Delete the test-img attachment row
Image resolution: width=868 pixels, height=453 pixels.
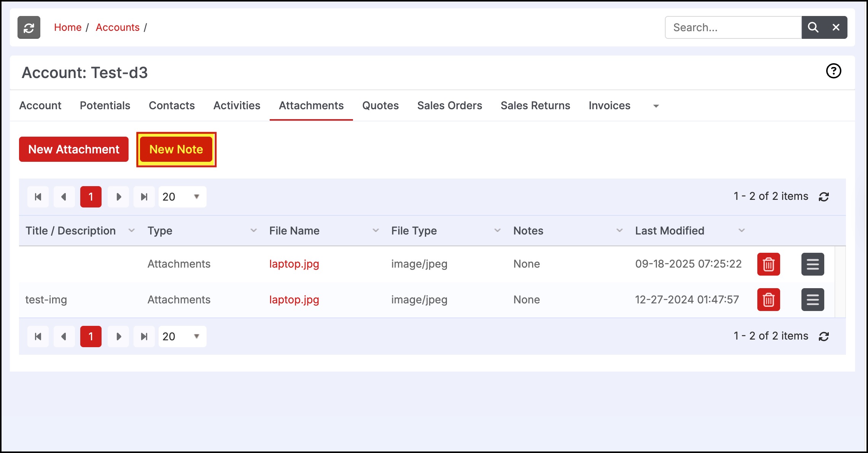coord(768,300)
